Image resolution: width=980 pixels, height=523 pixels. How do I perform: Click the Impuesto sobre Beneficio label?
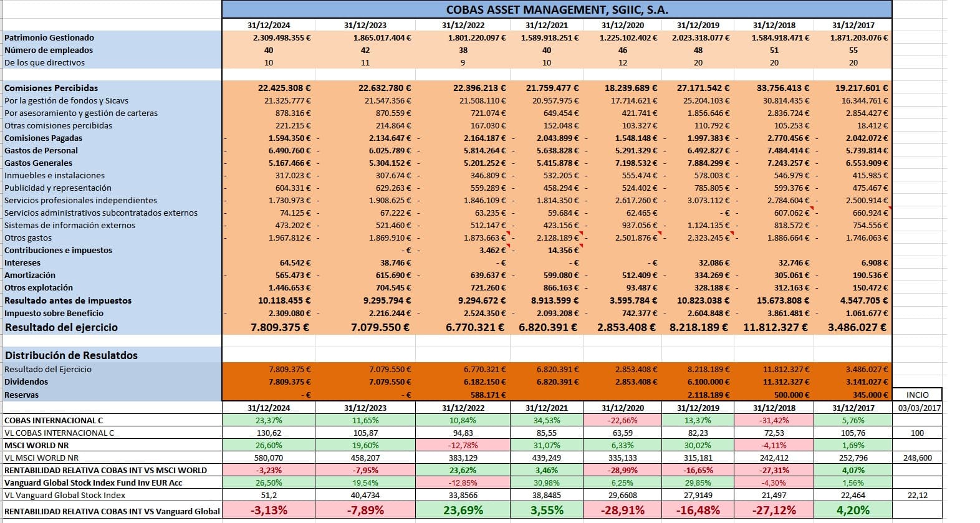coord(54,314)
